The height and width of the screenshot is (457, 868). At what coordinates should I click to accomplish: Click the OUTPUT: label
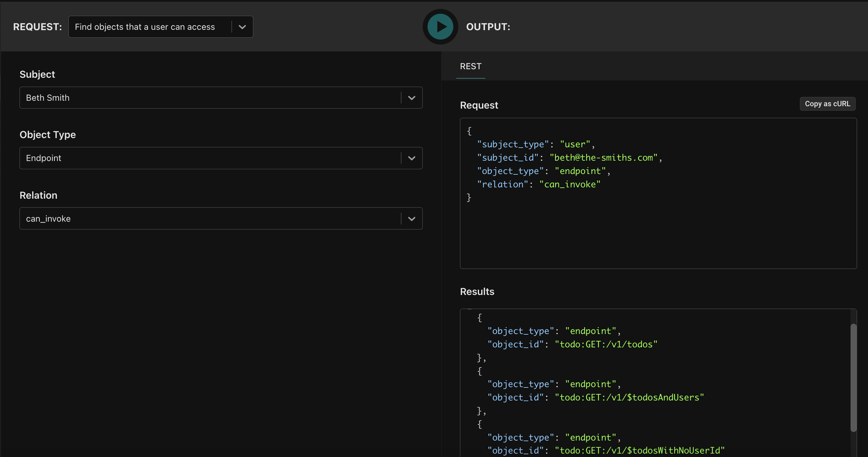pos(488,27)
